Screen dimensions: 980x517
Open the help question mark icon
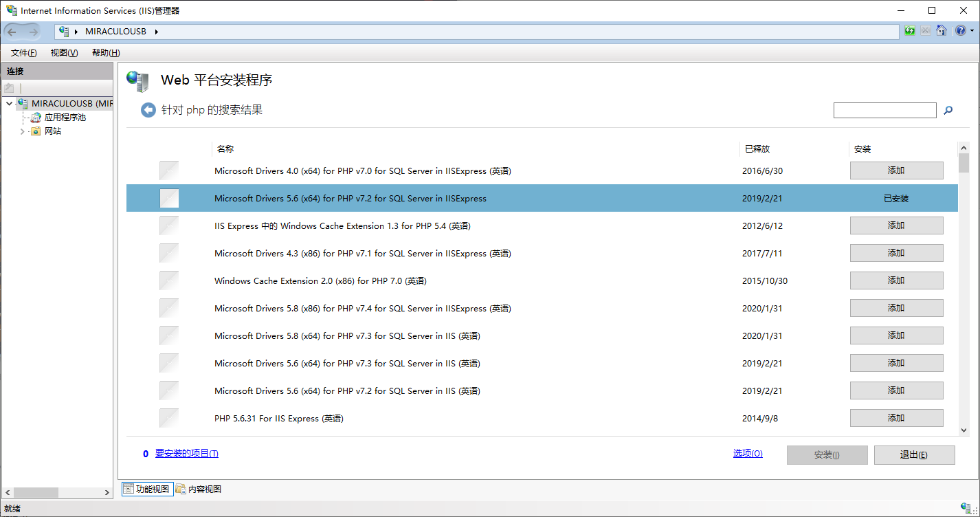(960, 31)
